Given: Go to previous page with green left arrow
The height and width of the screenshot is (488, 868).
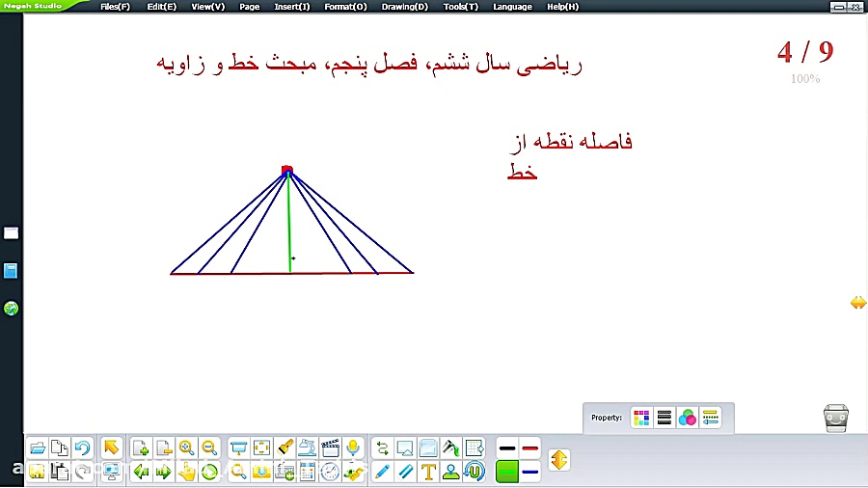Looking at the screenshot, I should [141, 472].
